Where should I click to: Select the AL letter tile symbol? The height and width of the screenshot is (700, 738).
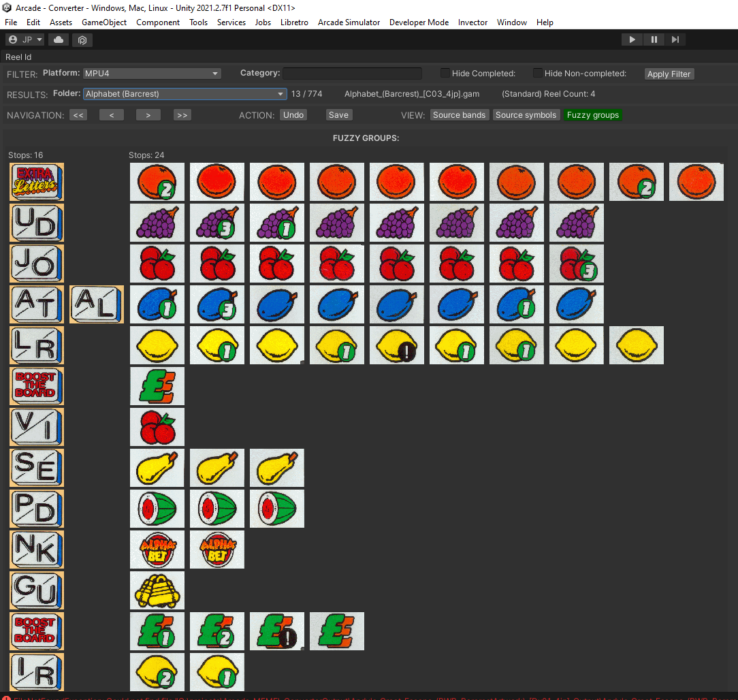click(x=97, y=304)
